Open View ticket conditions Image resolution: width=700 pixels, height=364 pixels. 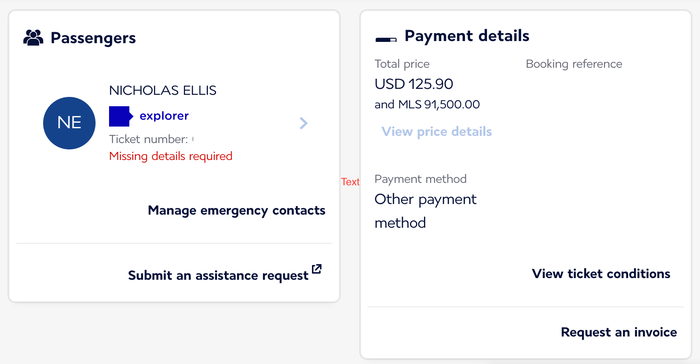[x=601, y=273]
